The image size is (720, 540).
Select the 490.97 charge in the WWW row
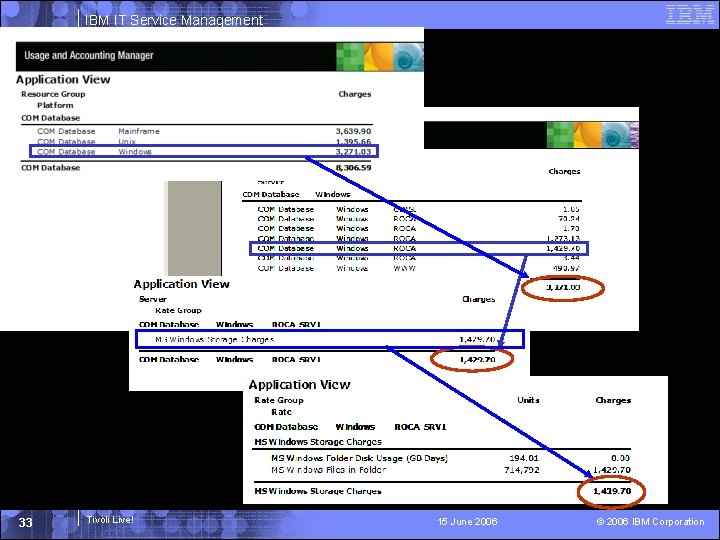pos(566,268)
